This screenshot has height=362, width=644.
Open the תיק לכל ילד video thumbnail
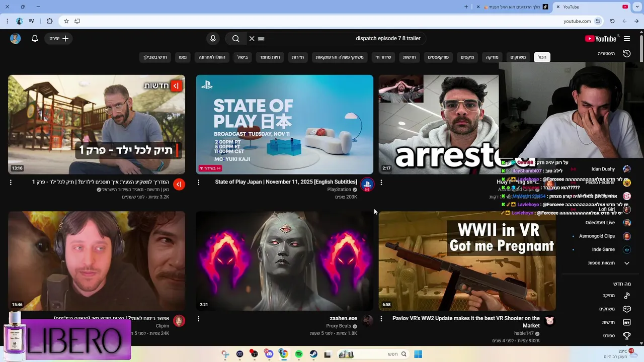pyautogui.click(x=97, y=124)
